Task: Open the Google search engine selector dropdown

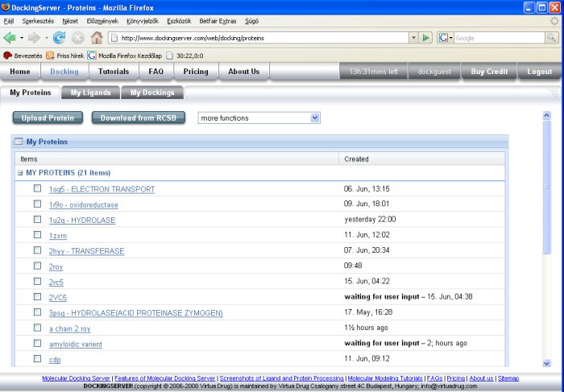Action: click(x=446, y=38)
